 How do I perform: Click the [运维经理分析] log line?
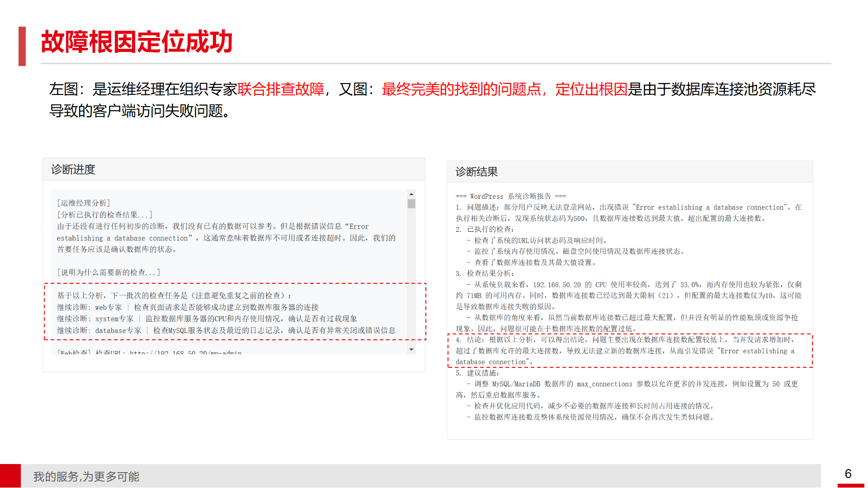tap(84, 203)
